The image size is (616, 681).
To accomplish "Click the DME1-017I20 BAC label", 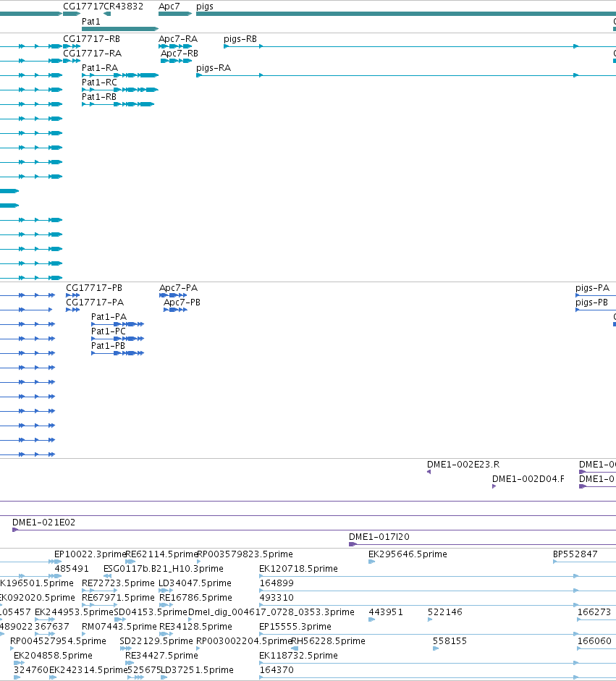I will tap(379, 537).
